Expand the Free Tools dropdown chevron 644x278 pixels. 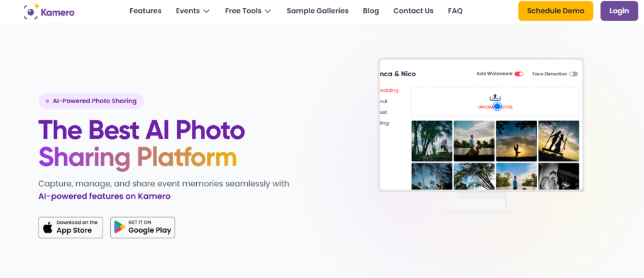pos(268,11)
